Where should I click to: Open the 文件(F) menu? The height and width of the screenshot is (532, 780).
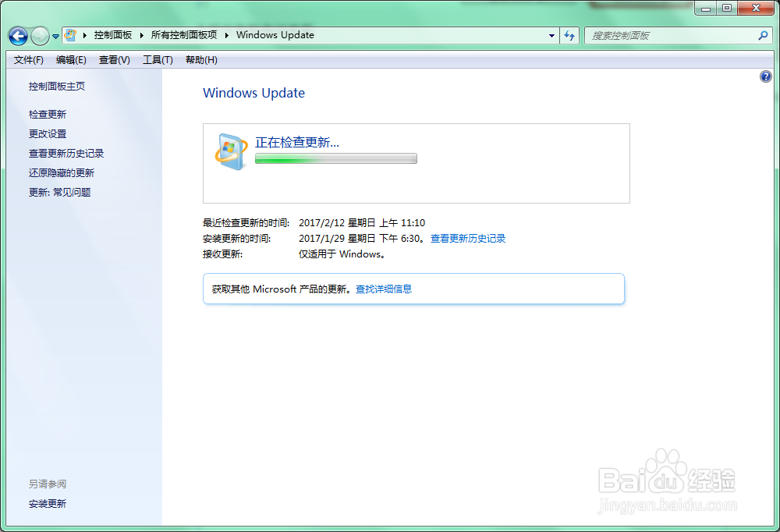[28, 60]
